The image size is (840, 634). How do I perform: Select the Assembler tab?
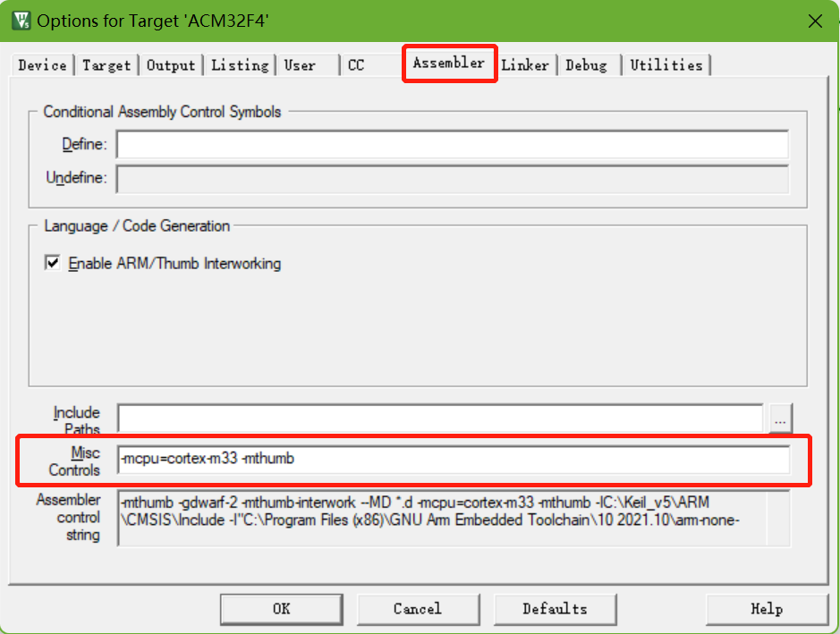(x=449, y=63)
